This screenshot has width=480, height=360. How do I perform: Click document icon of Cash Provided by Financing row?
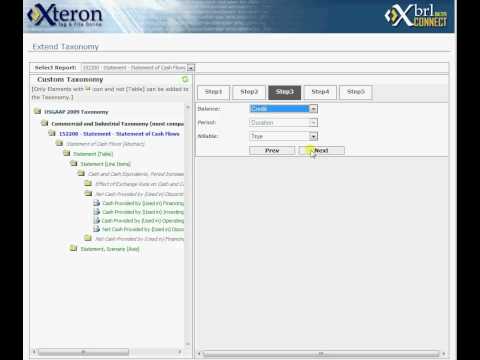(x=96, y=203)
